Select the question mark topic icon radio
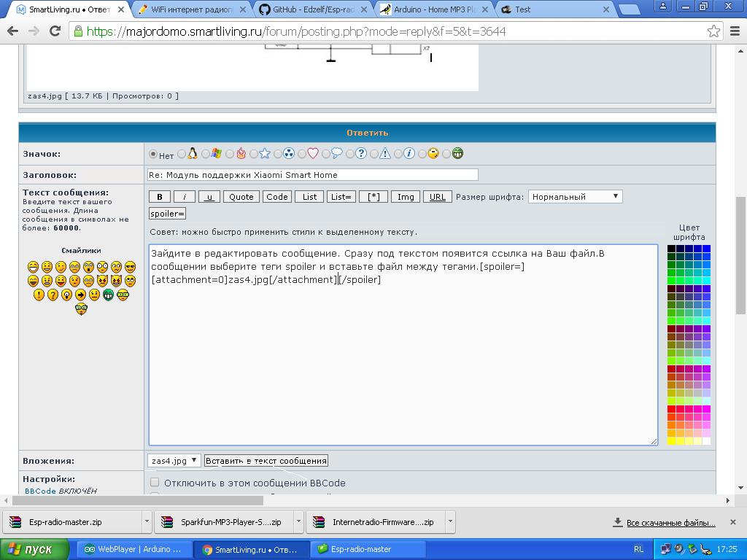 click(x=350, y=155)
